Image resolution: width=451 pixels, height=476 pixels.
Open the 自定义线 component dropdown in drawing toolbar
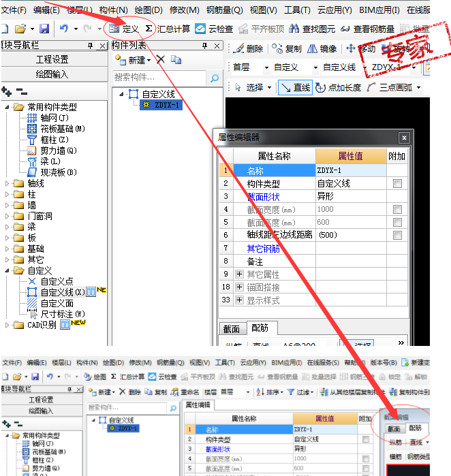click(x=365, y=67)
